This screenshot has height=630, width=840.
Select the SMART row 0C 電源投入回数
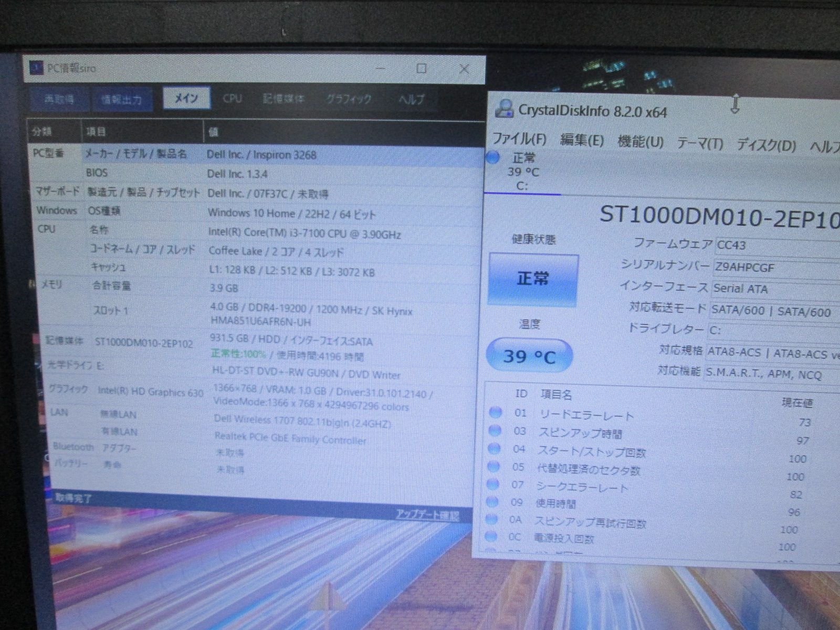[x=659, y=541]
